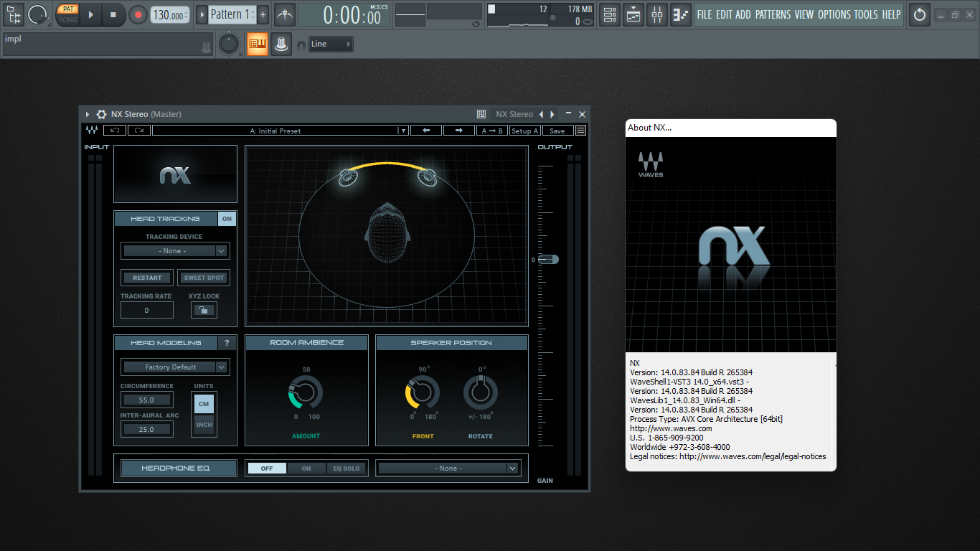Viewport: 980px width, 551px height.
Task: Enable EQ SOLO
Action: [347, 468]
